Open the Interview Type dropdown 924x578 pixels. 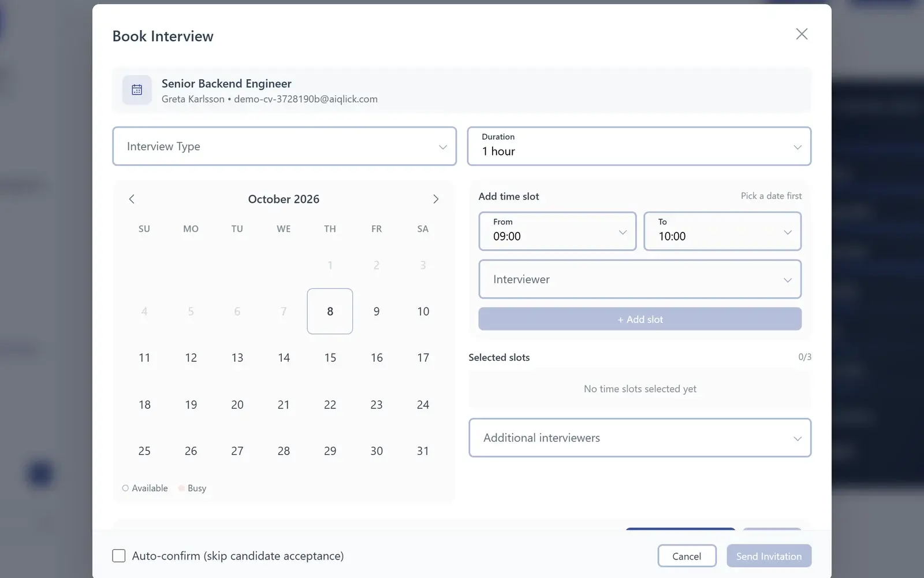(x=284, y=146)
